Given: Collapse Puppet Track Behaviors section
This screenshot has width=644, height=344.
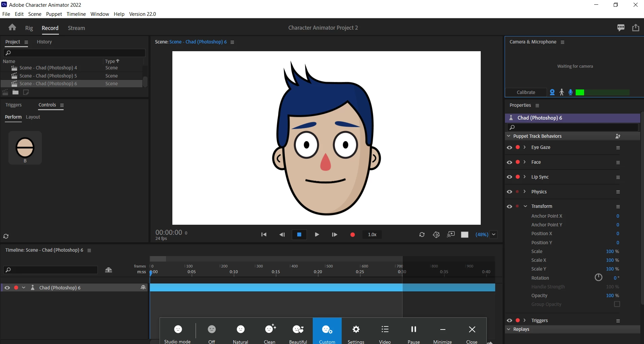Looking at the screenshot, I should 509,136.
